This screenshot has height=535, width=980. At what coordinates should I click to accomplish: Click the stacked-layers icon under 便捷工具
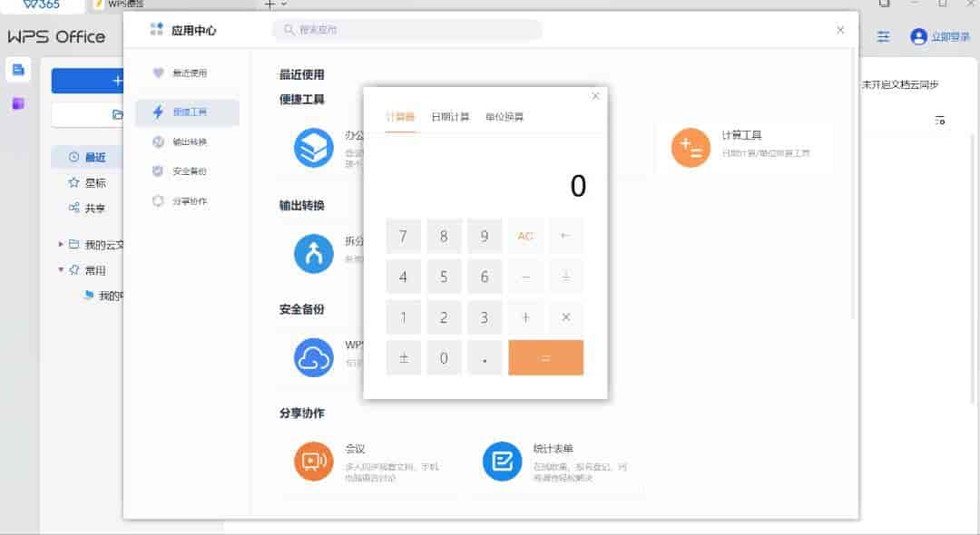pyautogui.click(x=313, y=148)
